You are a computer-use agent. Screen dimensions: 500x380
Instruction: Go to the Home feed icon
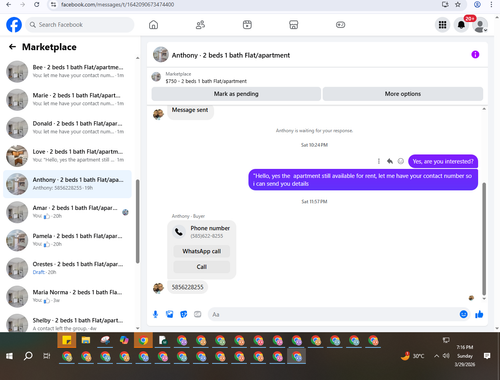(x=153, y=25)
